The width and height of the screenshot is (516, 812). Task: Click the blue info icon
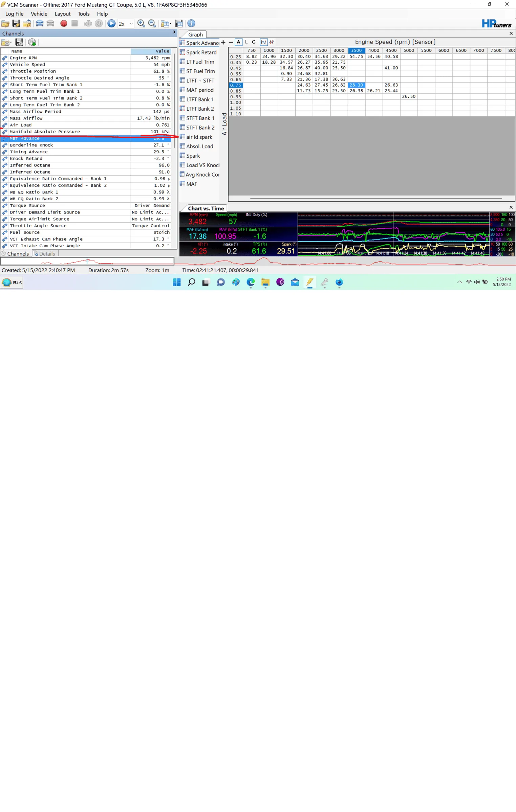(x=191, y=23)
